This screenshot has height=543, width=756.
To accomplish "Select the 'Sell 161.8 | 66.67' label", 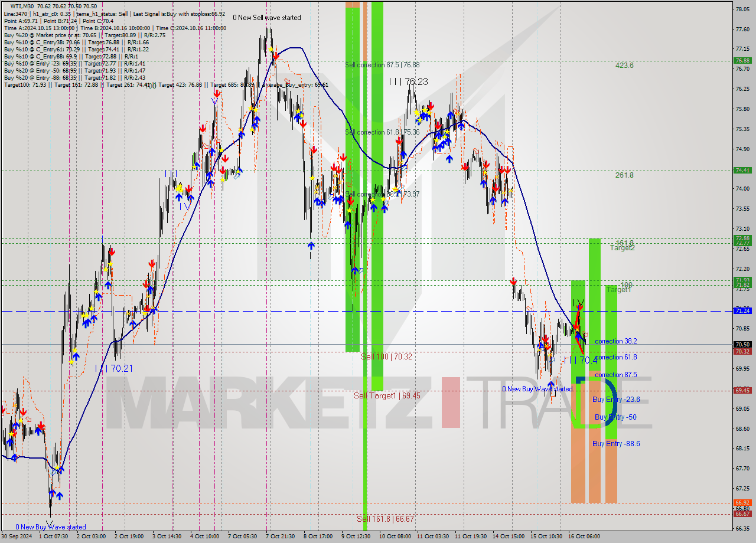I will (x=385, y=519).
